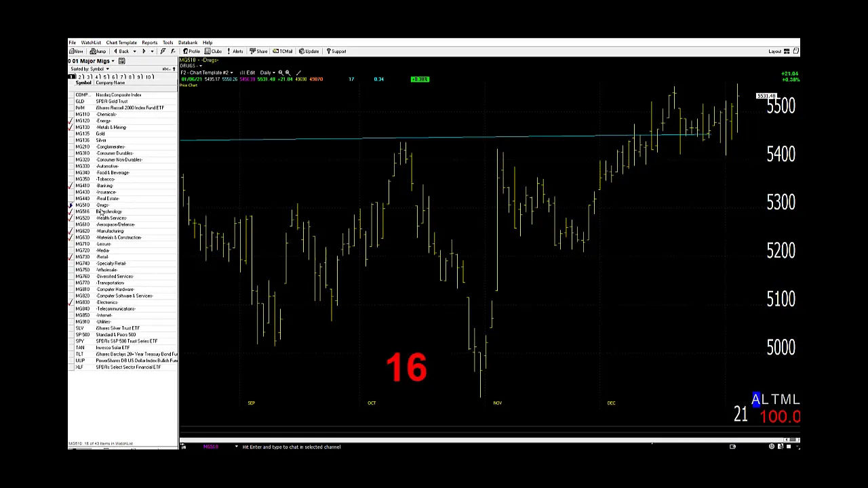Viewport: 868px width, 488px height.
Task: Toggle flag on MG120 Energy row
Action: 71,121
